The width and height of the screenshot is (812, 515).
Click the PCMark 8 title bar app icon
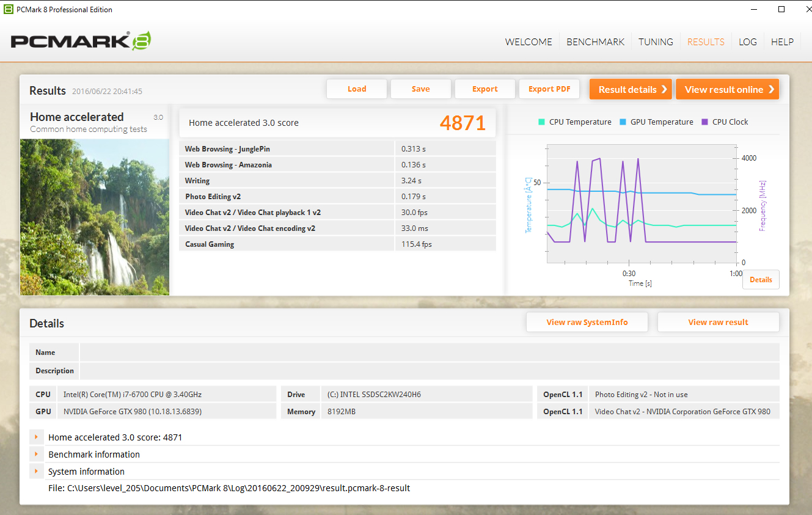pyautogui.click(x=8, y=9)
